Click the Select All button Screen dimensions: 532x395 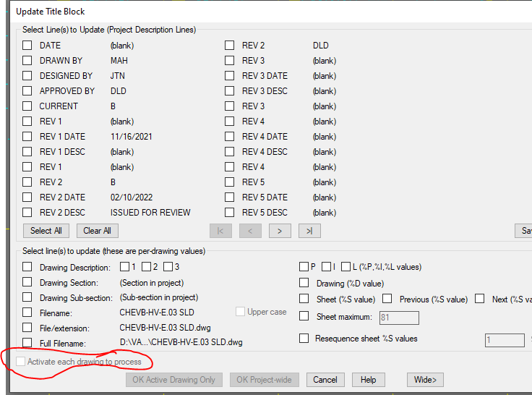[46, 231]
